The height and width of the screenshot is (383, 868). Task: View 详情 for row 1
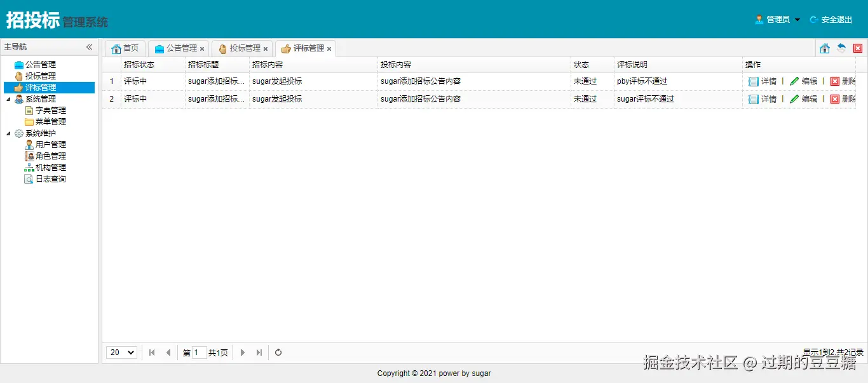[763, 81]
